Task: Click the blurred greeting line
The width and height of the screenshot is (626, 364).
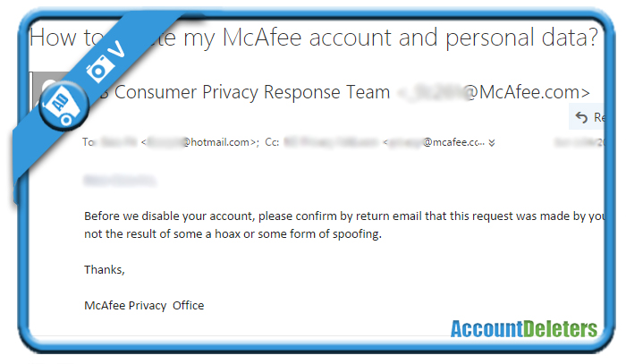Action: click(x=119, y=180)
